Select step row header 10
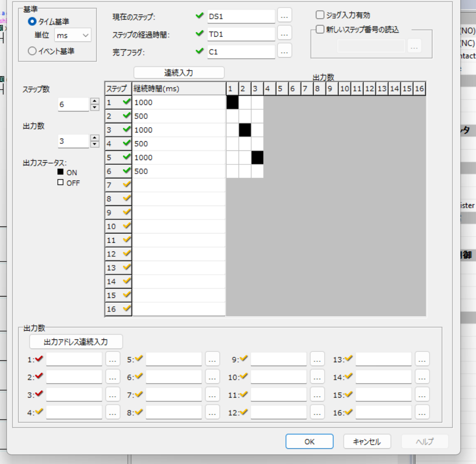This screenshot has height=464, width=476. [118, 227]
